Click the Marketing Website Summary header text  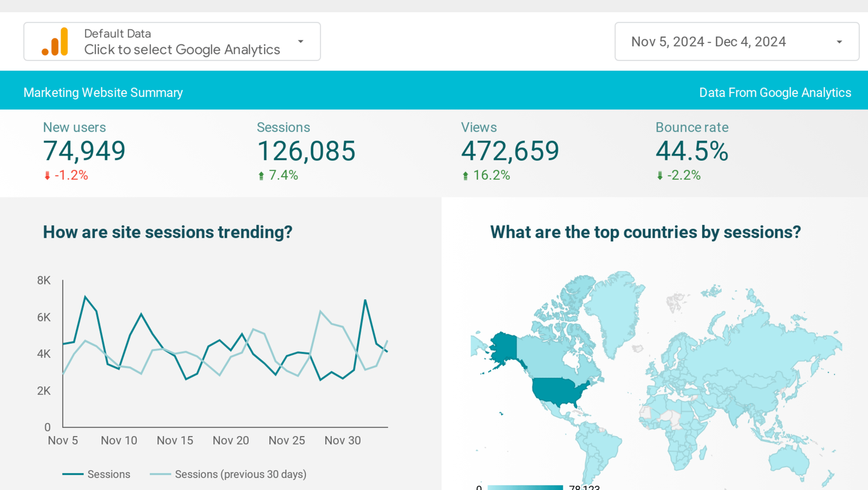pyautogui.click(x=103, y=93)
